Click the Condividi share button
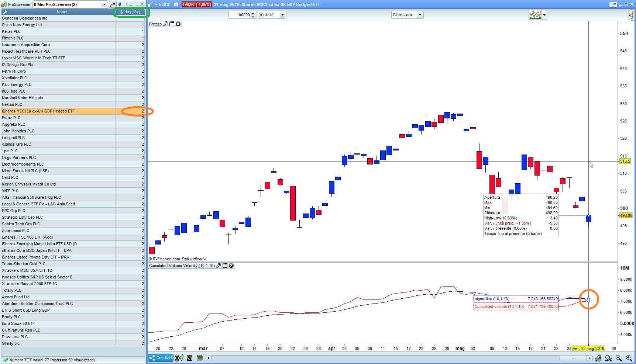The height and width of the screenshot is (364, 636). coord(161,358)
